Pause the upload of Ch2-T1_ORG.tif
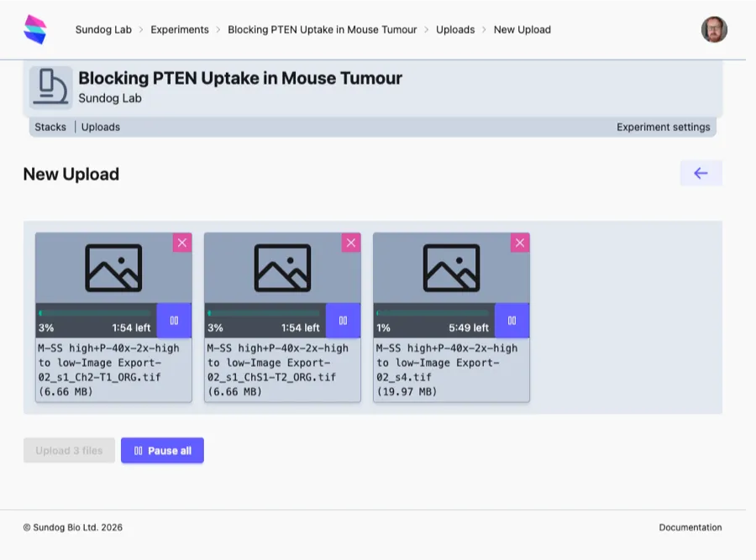This screenshot has height=560, width=756. coord(174,320)
